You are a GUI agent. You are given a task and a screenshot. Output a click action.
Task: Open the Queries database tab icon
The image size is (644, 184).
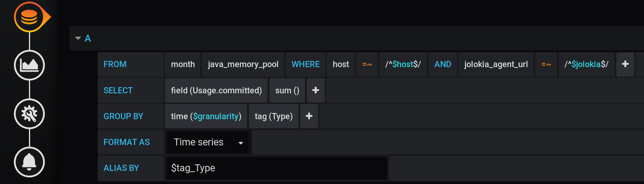point(29,17)
